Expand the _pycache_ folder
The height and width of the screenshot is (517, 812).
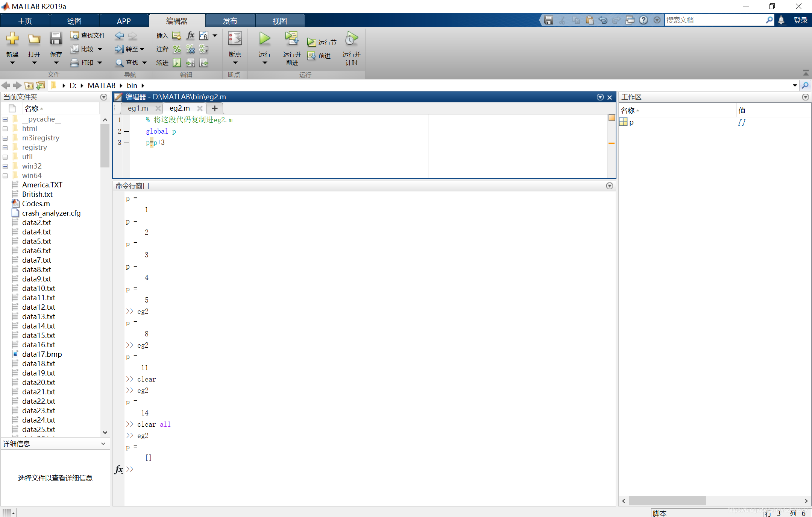(x=5, y=119)
